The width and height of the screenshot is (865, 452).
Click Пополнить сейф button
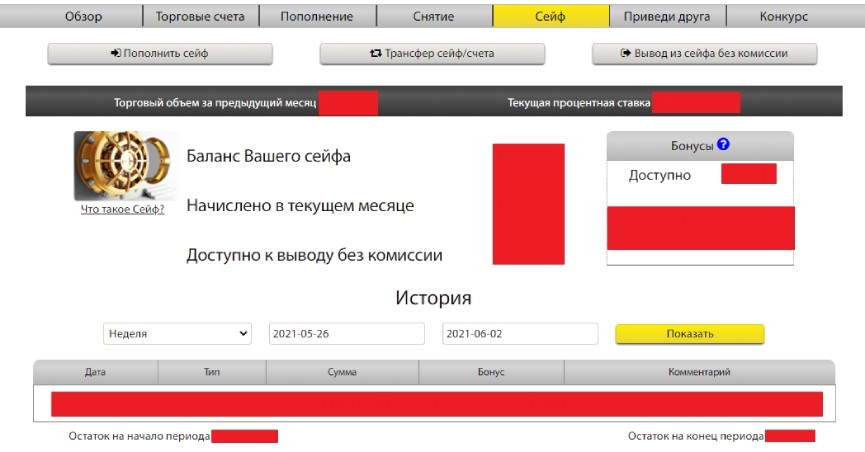[x=160, y=54]
